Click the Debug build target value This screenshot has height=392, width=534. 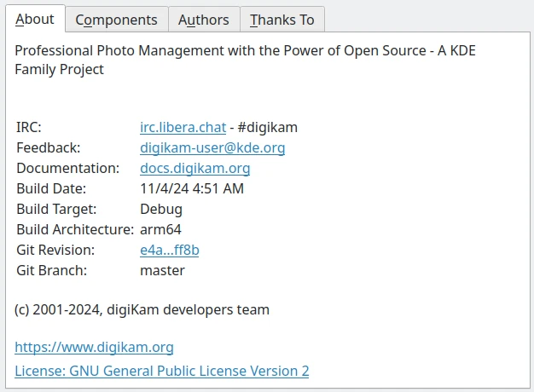coord(161,210)
